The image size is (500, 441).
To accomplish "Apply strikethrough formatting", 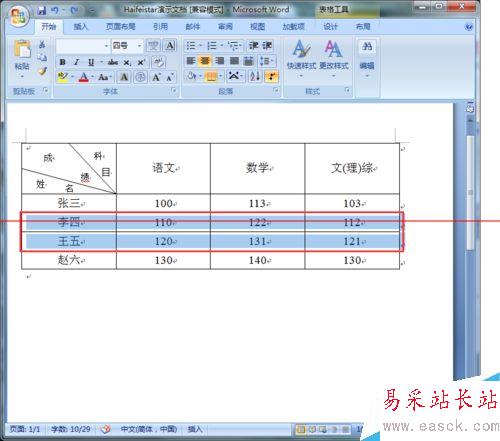I will pyautogui.click(x=113, y=62).
